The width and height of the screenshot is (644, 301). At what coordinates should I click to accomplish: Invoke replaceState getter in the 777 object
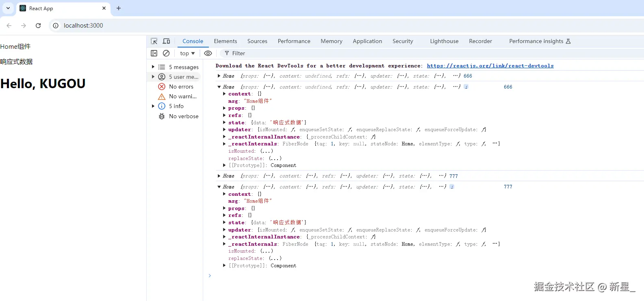[275, 258]
